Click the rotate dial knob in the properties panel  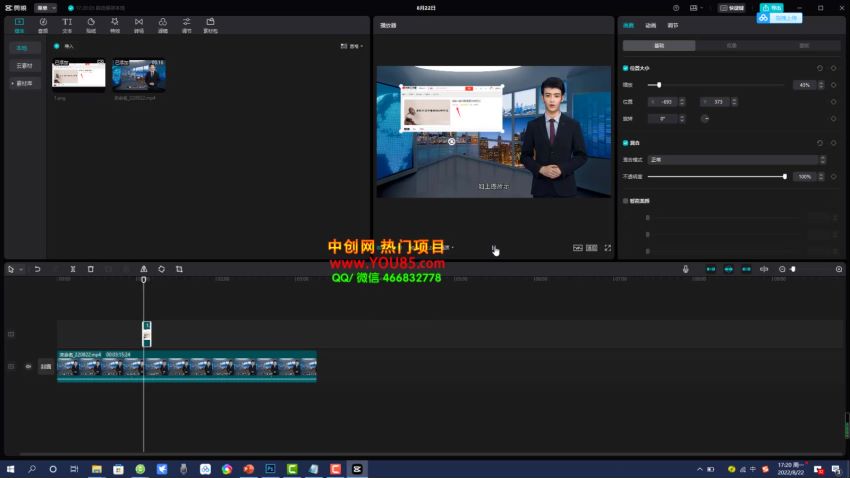pyautogui.click(x=705, y=119)
